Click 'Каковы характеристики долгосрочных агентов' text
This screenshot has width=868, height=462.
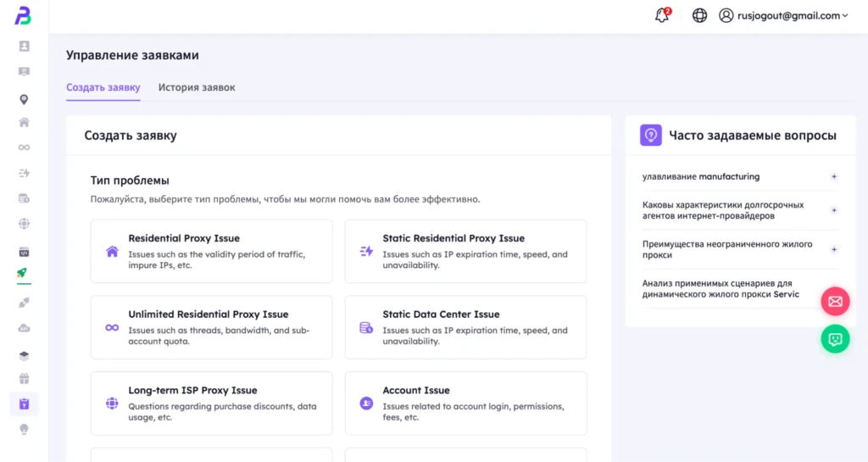723,210
